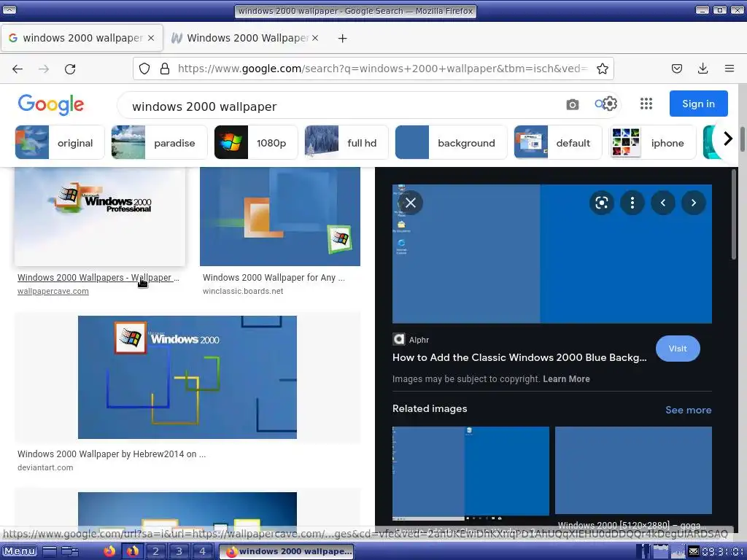Open the tracking protection shield icon
Screen dimensions: 747x560
144,69
